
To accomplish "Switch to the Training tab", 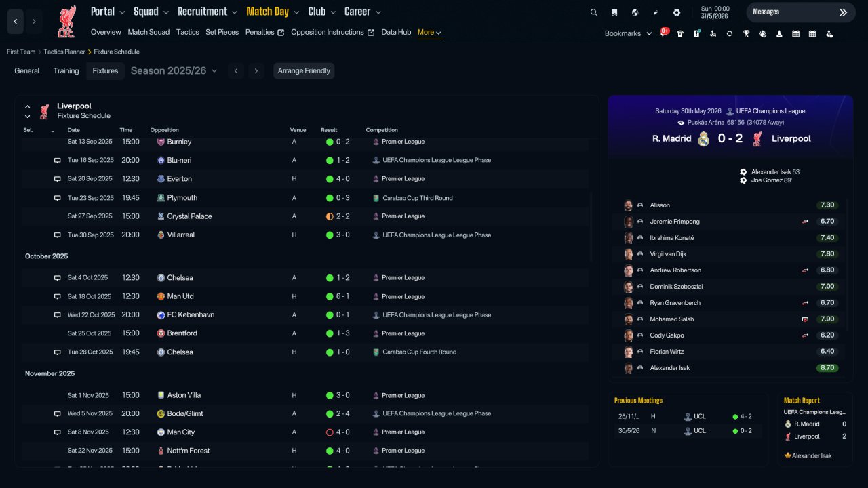I will (x=66, y=70).
